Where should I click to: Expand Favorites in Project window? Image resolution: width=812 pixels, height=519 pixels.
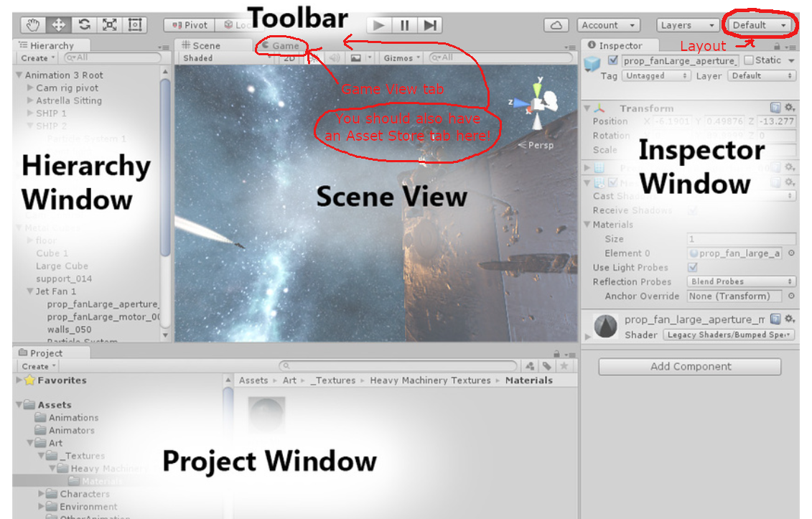(19, 380)
